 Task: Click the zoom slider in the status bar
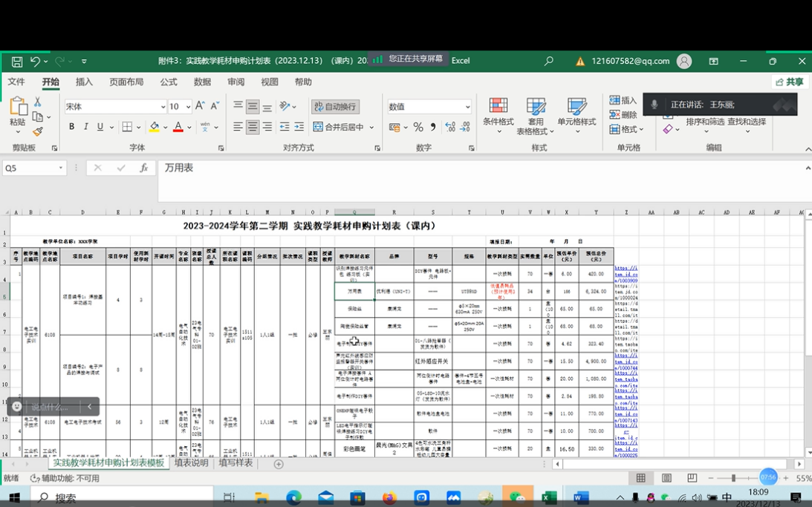(x=734, y=477)
